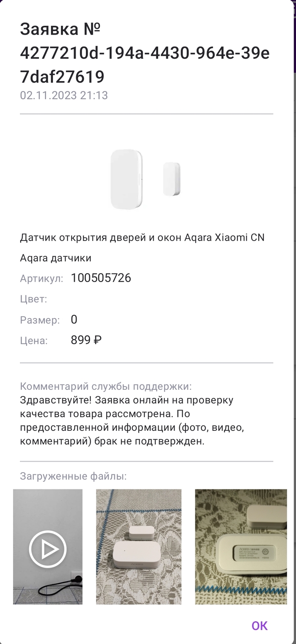Play the uploaded video file
The image size is (296, 644).
point(48,549)
